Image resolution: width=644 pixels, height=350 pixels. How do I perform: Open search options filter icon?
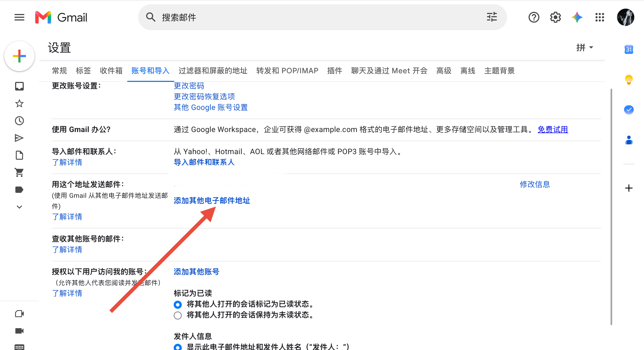point(492,17)
